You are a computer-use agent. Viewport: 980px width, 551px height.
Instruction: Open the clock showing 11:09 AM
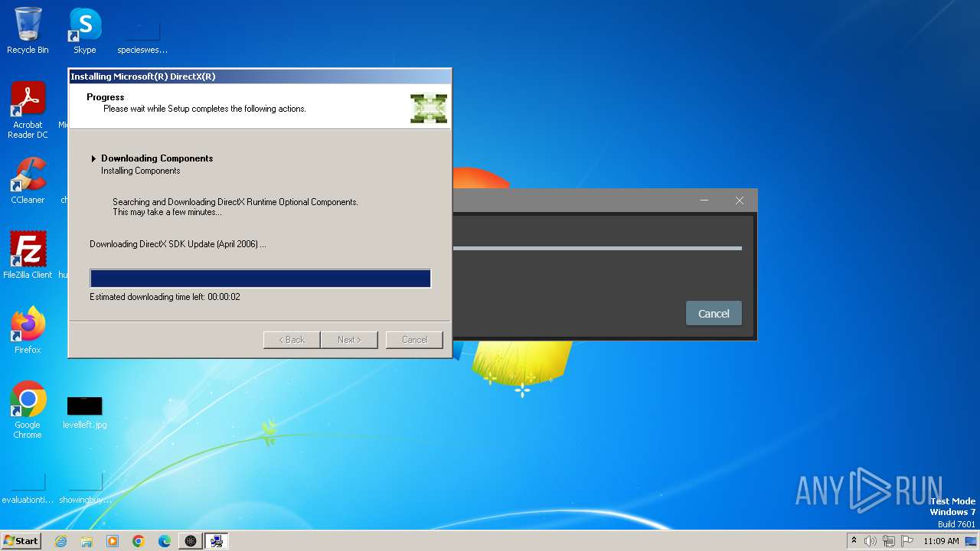tap(941, 541)
